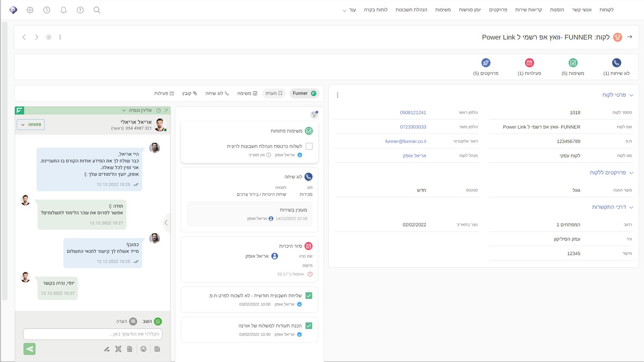Collapse the chat panel with side arrow
Image resolution: width=644 pixels, height=362 pixels.
pyautogui.click(x=166, y=223)
